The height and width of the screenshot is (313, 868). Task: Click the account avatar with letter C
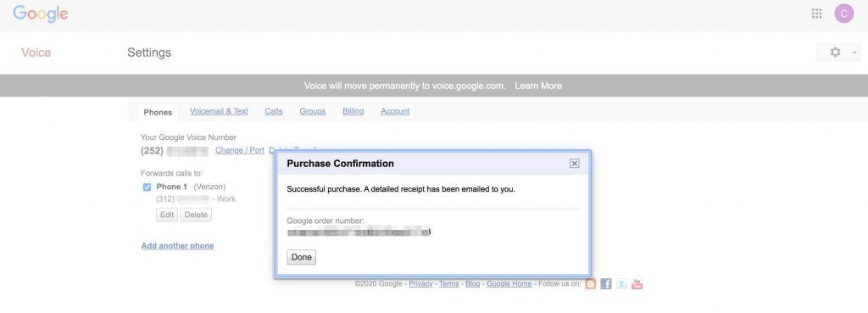tap(843, 14)
